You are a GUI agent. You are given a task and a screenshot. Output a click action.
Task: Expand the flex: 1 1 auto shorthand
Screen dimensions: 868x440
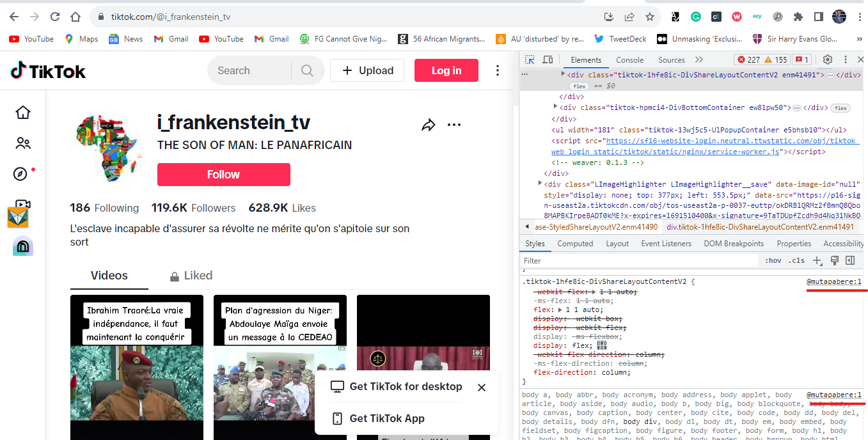coord(562,310)
